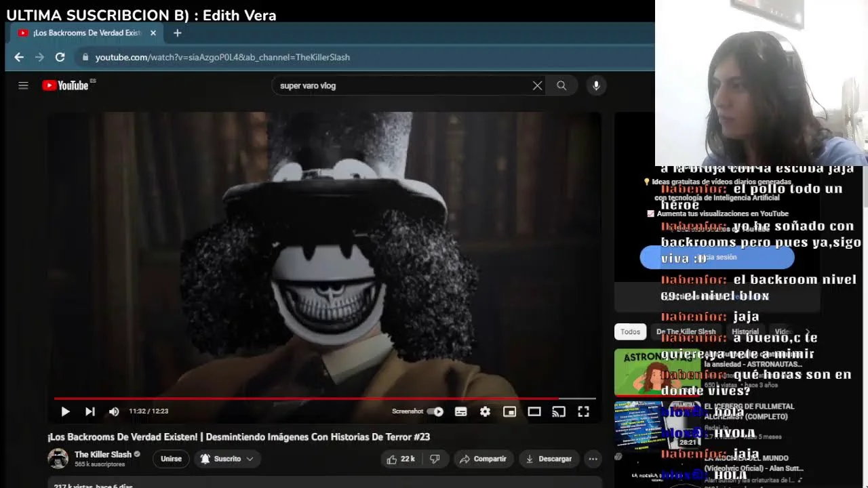Search with voice microphone button
868x488 pixels.
[596, 85]
